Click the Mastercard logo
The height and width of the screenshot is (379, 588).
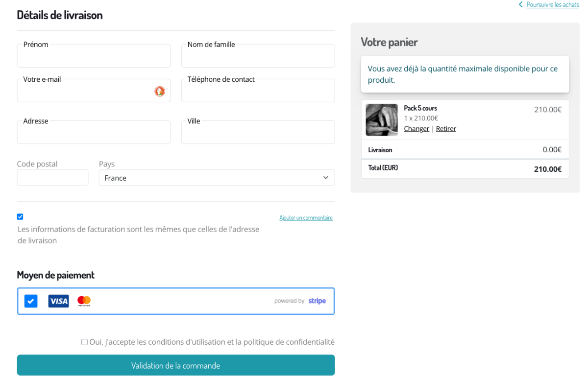click(x=84, y=301)
